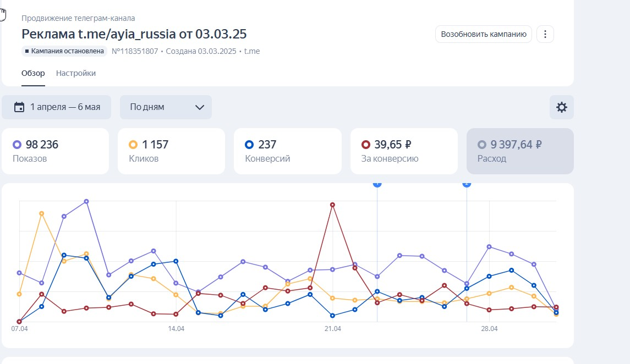Click the blue event marker 2 above the chart
The height and width of the screenshot is (364, 630).
pyautogui.click(x=467, y=184)
